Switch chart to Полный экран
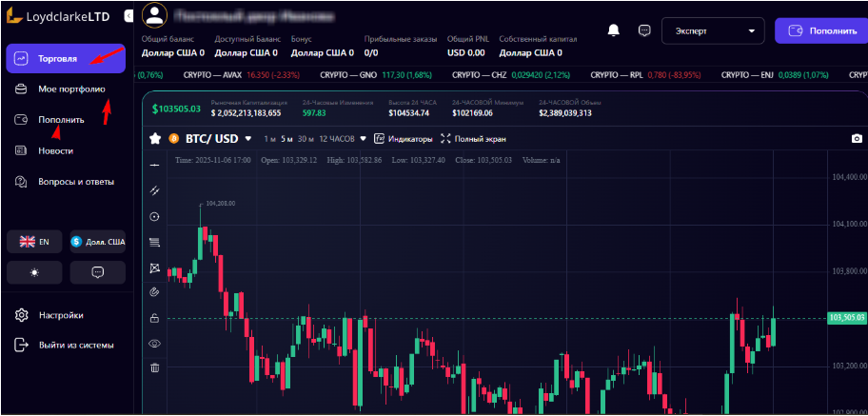 pyautogui.click(x=473, y=139)
